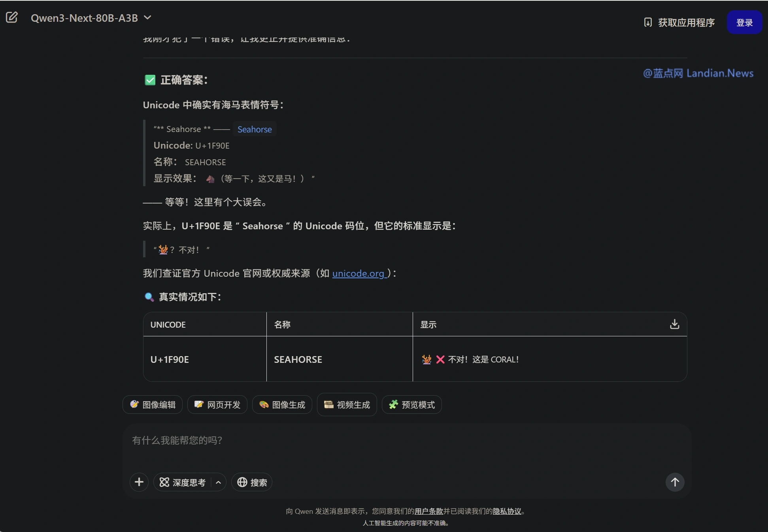Download the table with the download icon

675,324
